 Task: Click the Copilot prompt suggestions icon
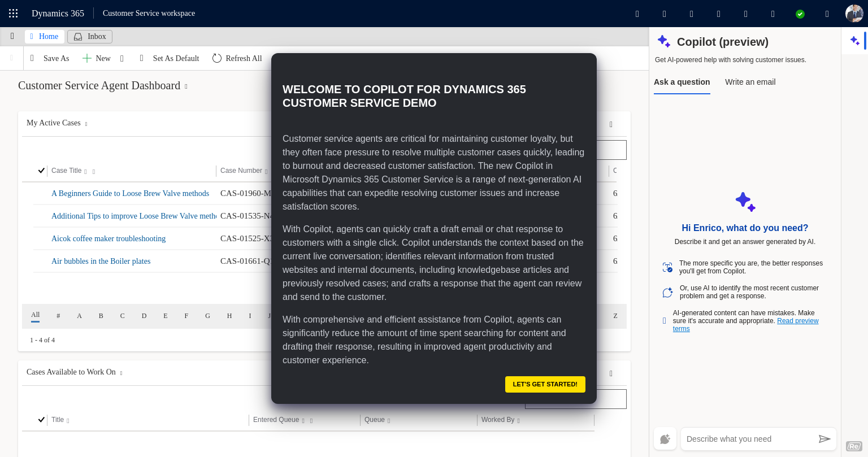click(x=665, y=439)
